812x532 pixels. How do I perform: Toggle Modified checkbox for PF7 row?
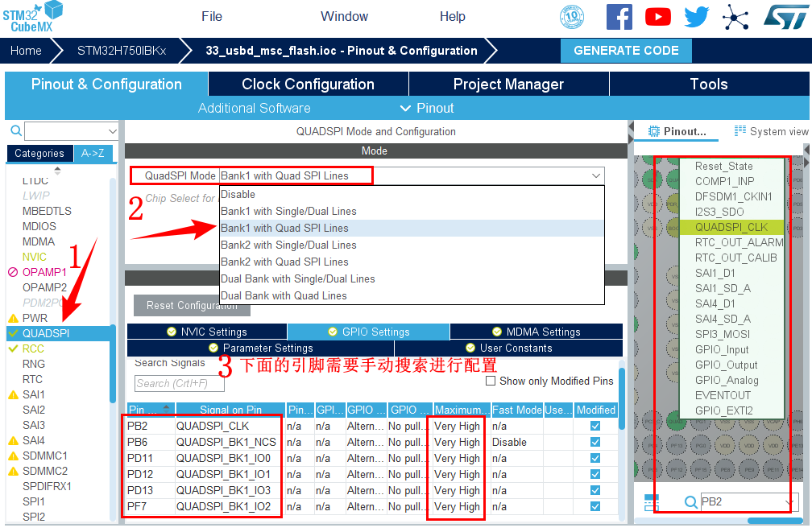595,506
